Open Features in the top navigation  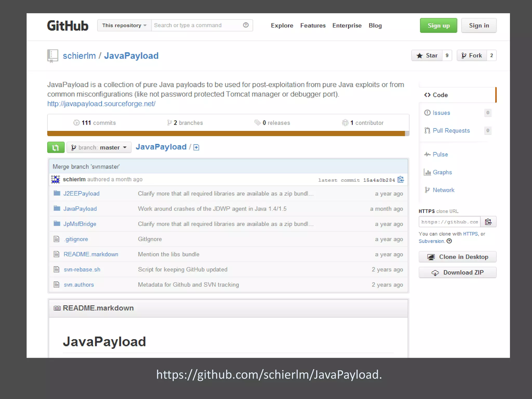[x=313, y=25]
